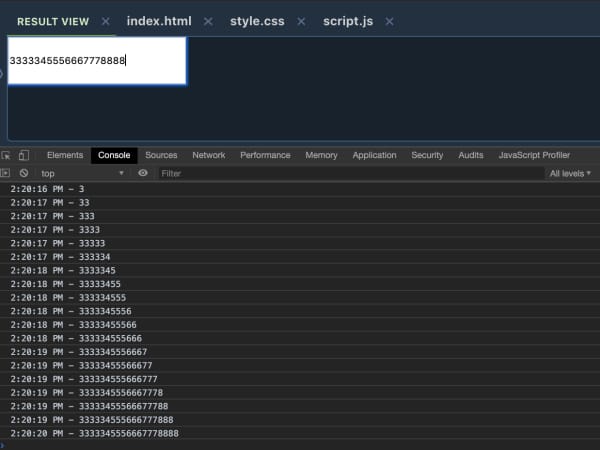Open the index.html editor tab

159,21
